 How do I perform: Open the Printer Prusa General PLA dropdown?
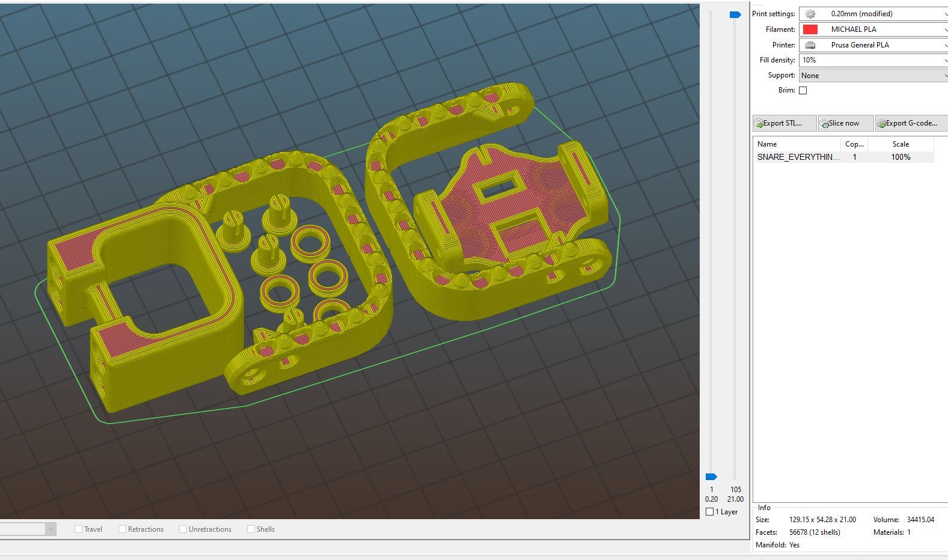coord(873,45)
